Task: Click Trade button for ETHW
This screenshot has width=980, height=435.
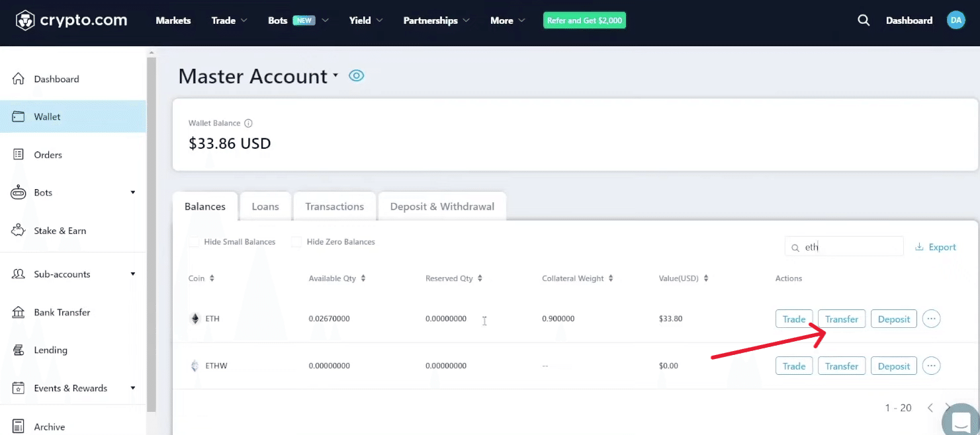Action: (x=794, y=366)
